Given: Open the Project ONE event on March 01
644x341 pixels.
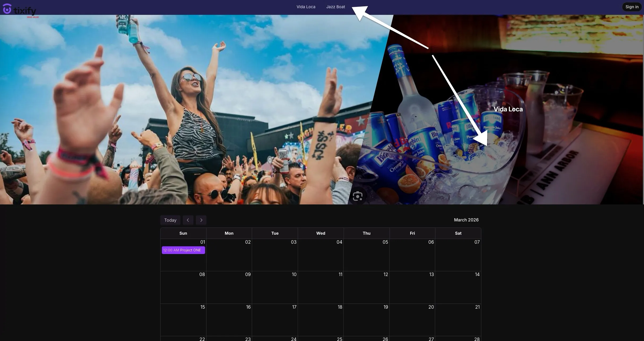Looking at the screenshot, I should click(183, 250).
